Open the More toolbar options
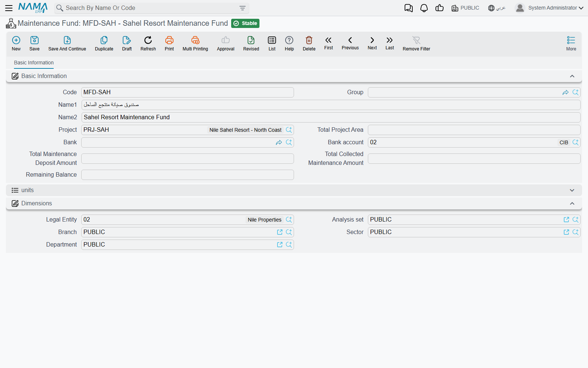The image size is (588, 368). click(x=571, y=43)
